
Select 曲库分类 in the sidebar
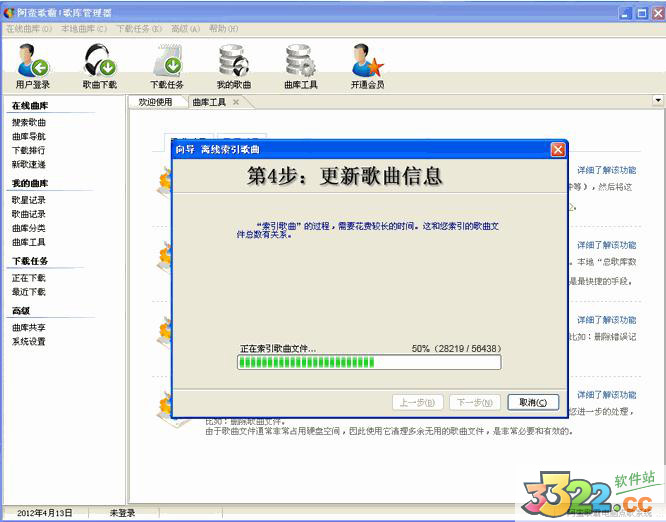pos(29,228)
